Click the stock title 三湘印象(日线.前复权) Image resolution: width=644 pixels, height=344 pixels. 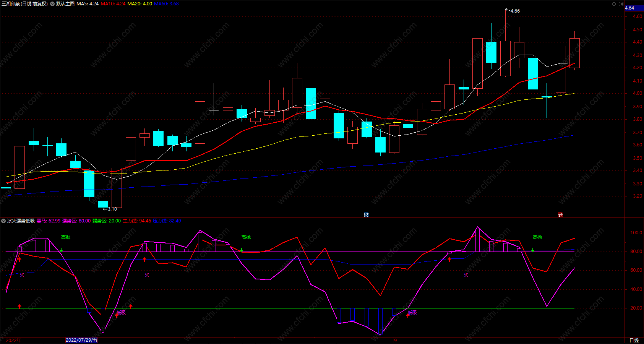(25, 4)
